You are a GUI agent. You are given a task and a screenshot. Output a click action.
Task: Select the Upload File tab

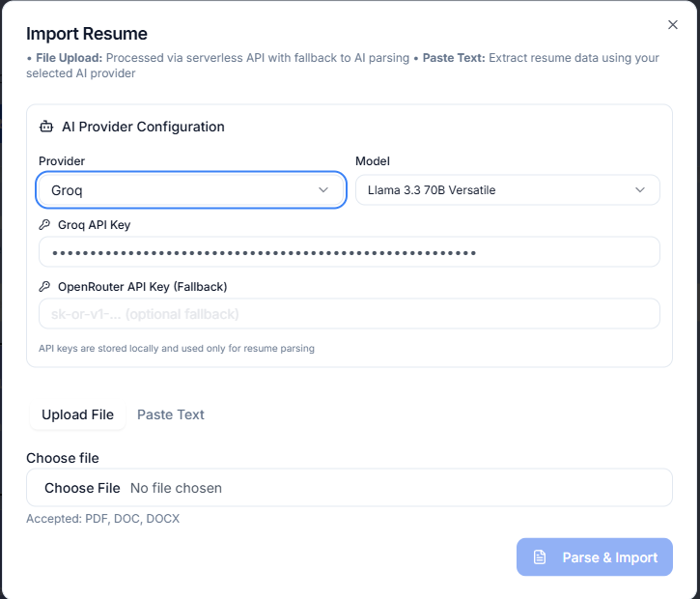click(77, 414)
